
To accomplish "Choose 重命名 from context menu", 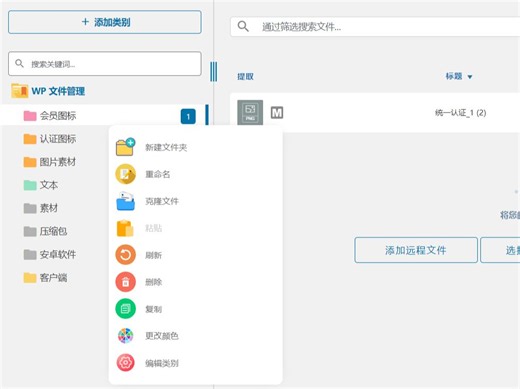I will [x=158, y=174].
